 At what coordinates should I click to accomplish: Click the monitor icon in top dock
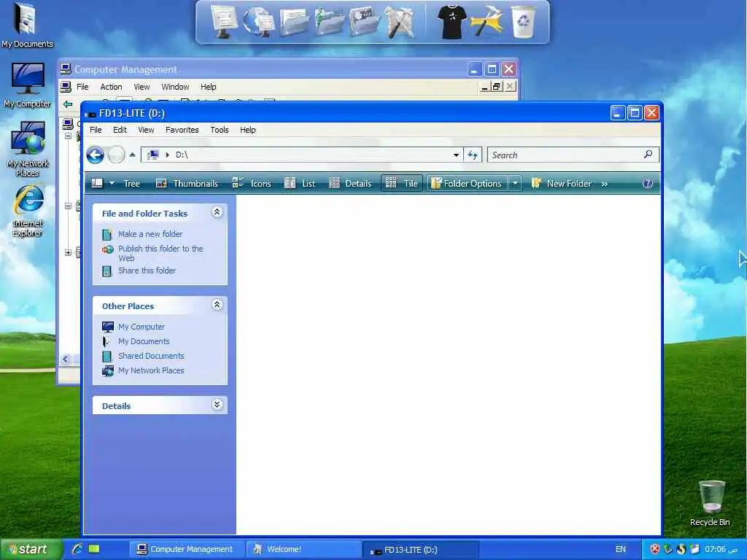click(224, 21)
